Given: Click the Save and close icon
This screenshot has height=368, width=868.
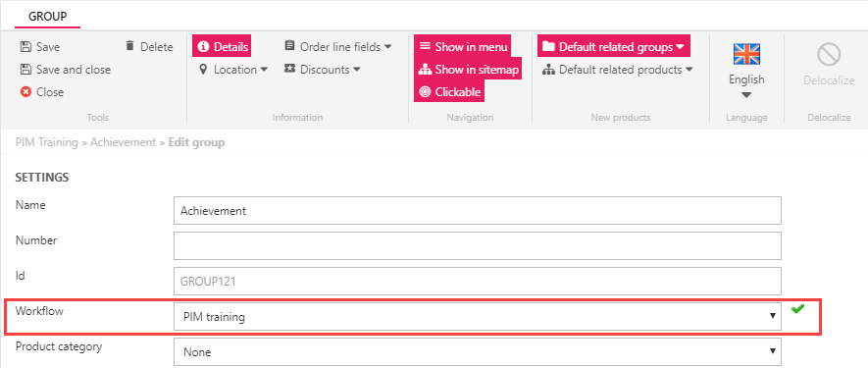Looking at the screenshot, I should pyautogui.click(x=25, y=70).
